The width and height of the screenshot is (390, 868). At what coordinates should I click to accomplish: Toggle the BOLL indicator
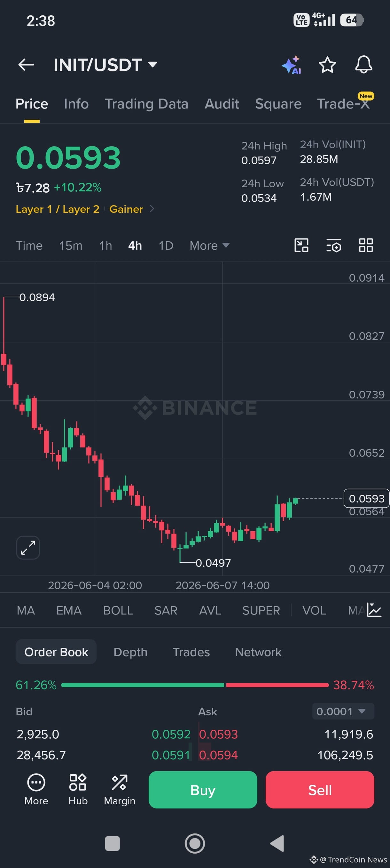pyautogui.click(x=118, y=610)
